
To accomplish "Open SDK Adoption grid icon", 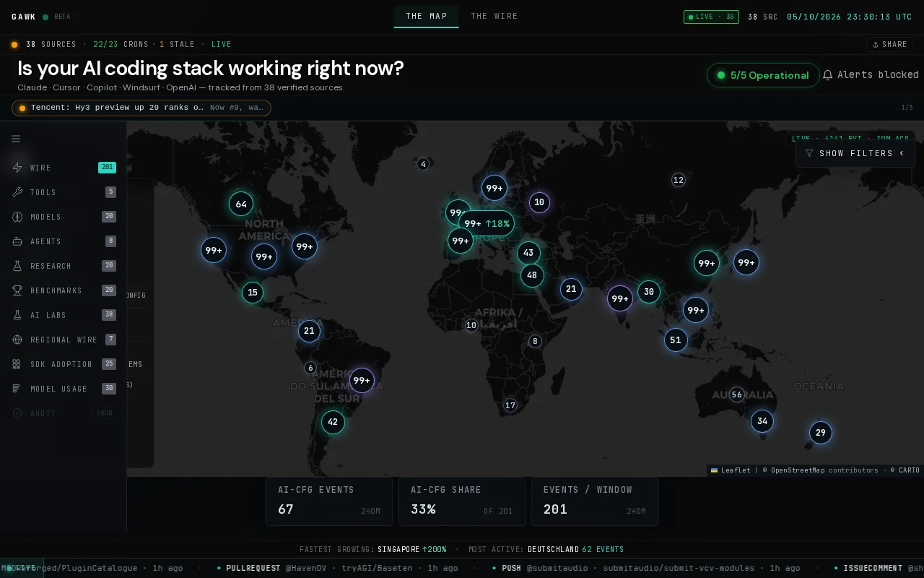I will tap(17, 364).
